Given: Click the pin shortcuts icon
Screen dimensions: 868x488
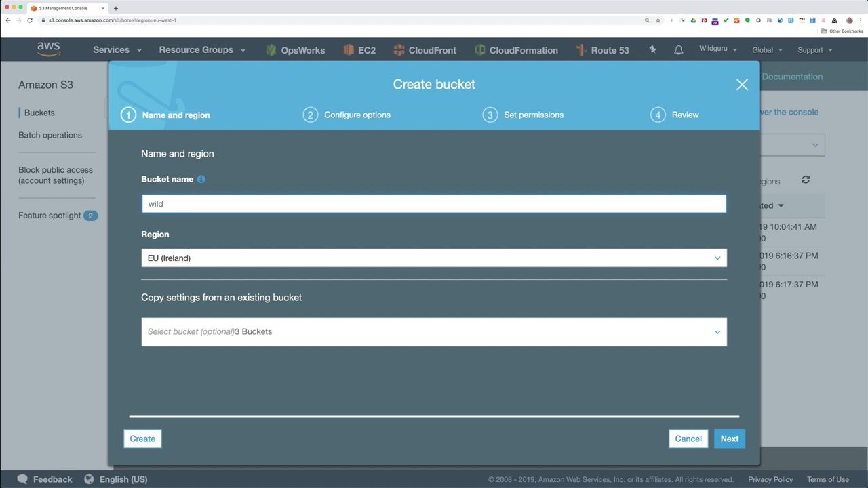Looking at the screenshot, I should [x=652, y=49].
